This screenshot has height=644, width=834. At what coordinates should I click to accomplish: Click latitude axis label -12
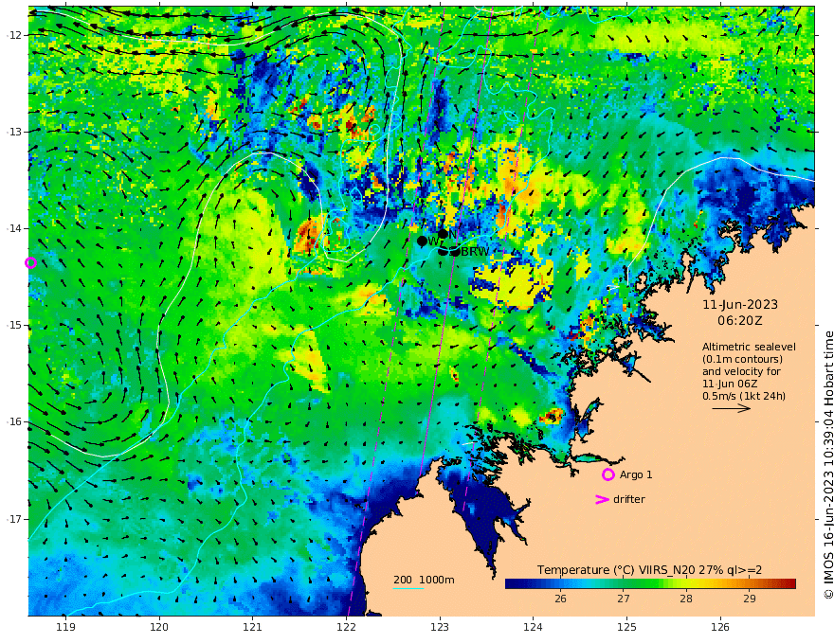pos(14,35)
